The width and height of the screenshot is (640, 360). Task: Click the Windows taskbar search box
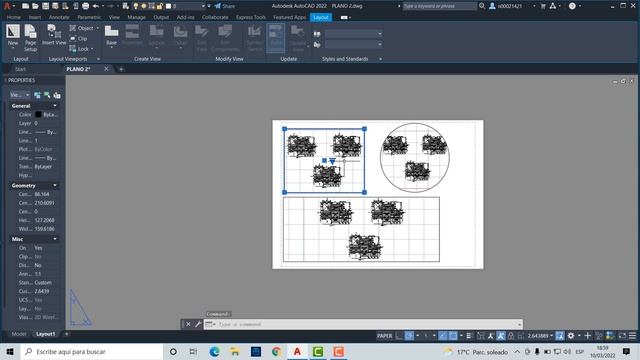click(91, 351)
